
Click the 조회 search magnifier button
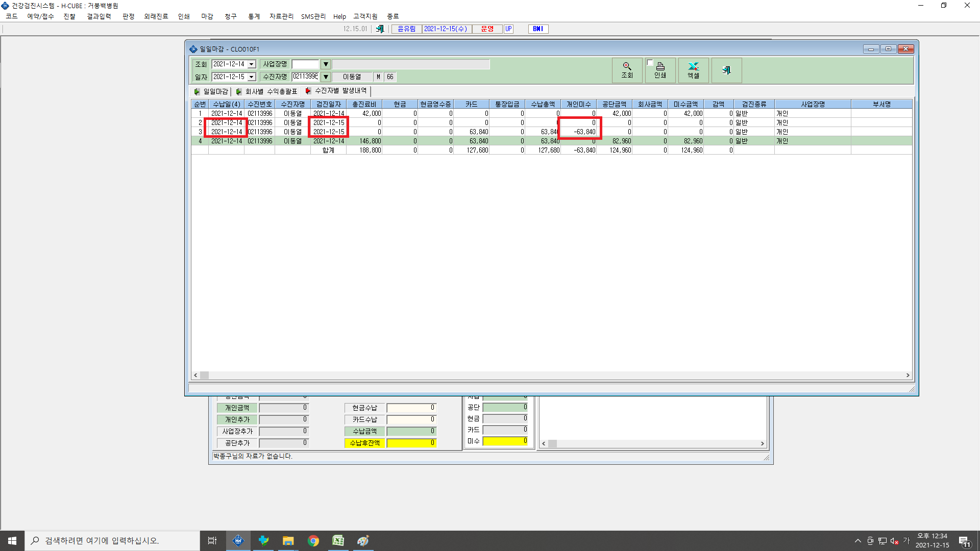[627, 70]
